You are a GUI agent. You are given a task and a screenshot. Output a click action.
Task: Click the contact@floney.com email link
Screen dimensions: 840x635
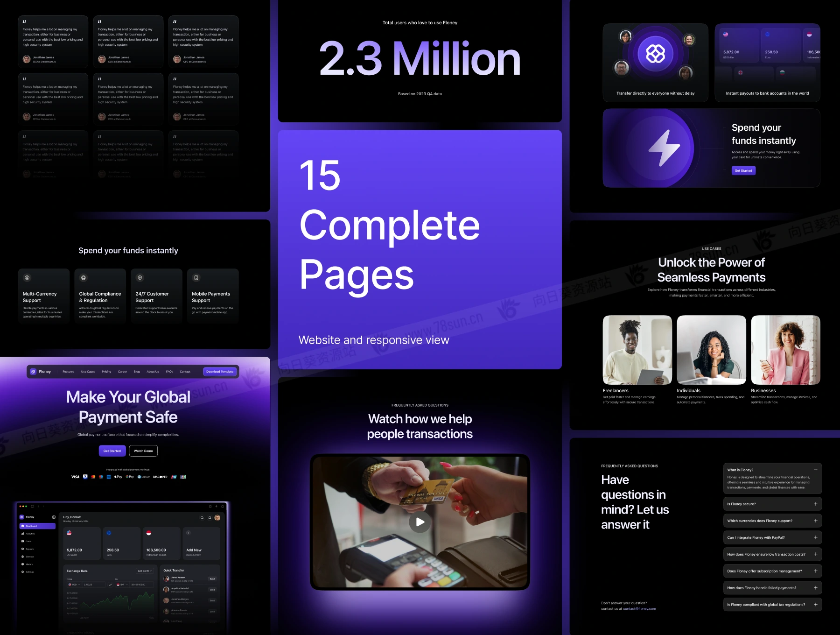point(639,609)
